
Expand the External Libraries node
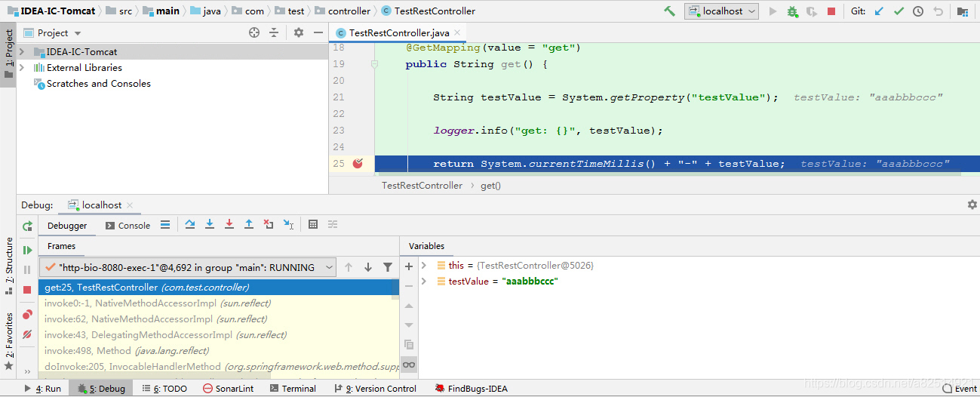pyautogui.click(x=22, y=68)
